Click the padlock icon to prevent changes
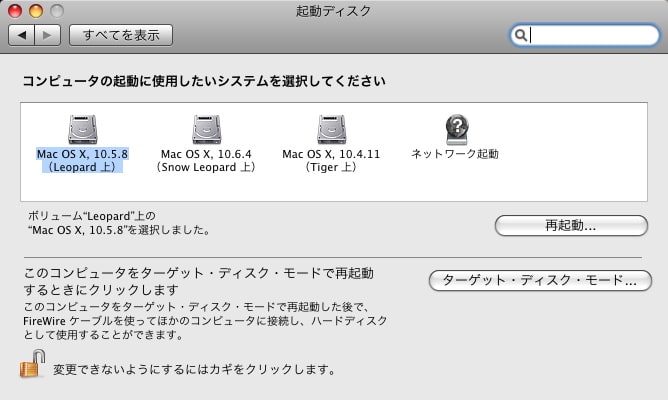Viewport: 668px width, 400px height. (32, 364)
